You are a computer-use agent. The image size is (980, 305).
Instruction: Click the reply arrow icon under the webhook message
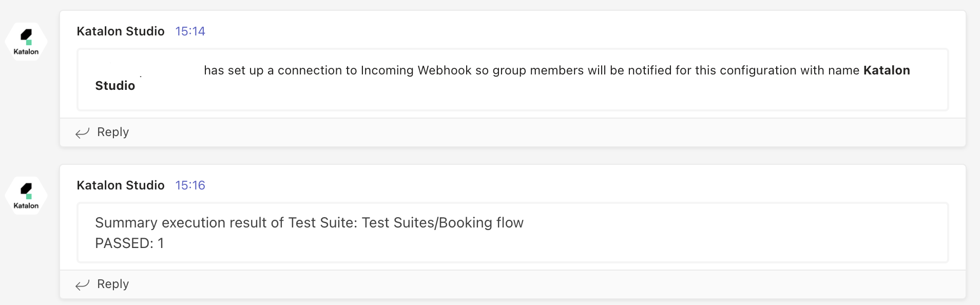pyautogui.click(x=82, y=132)
